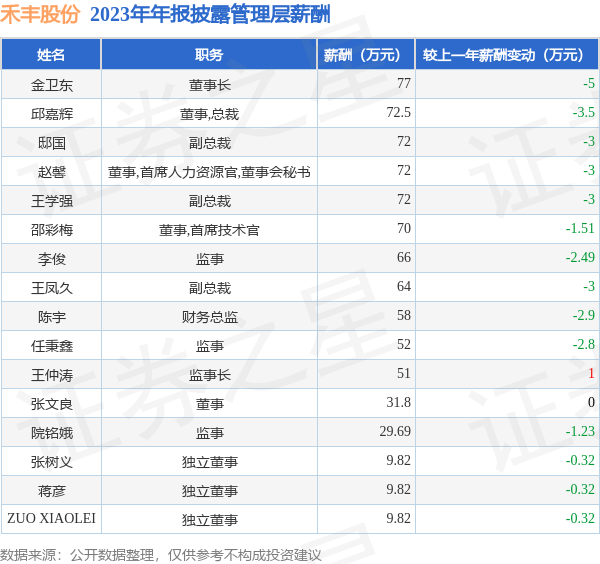This screenshot has height=564, width=600.
Task: Select the name 金卫东
Action: 52,85
